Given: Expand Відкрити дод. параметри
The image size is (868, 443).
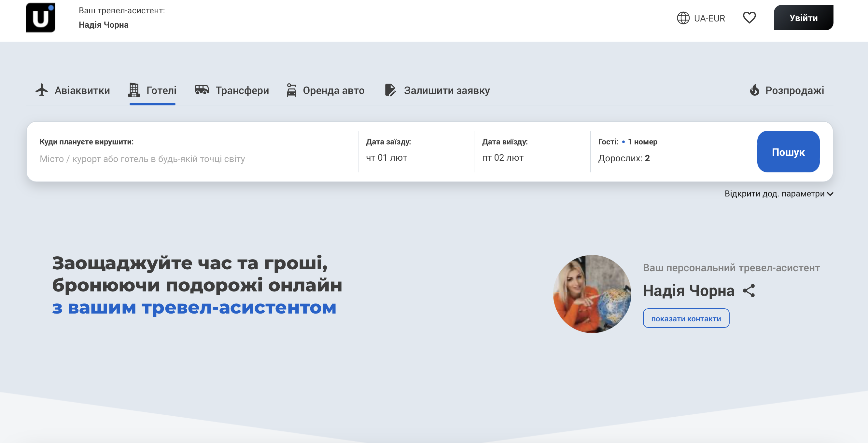Looking at the screenshot, I should [779, 194].
